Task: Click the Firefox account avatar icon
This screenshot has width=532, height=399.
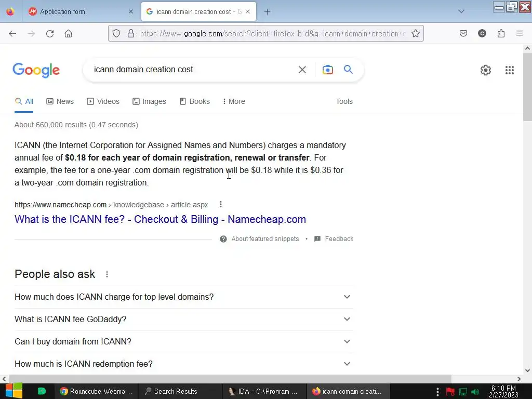Action: click(x=482, y=33)
